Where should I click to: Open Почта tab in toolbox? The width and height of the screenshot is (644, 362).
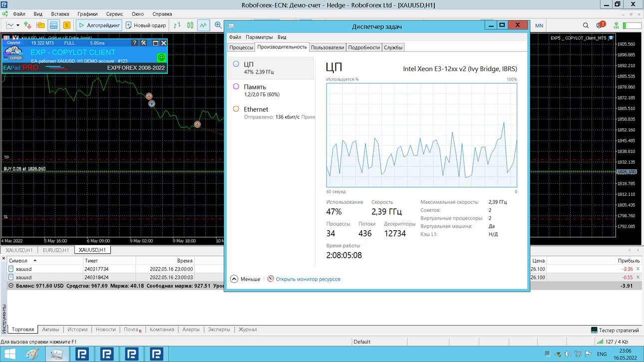click(x=132, y=330)
